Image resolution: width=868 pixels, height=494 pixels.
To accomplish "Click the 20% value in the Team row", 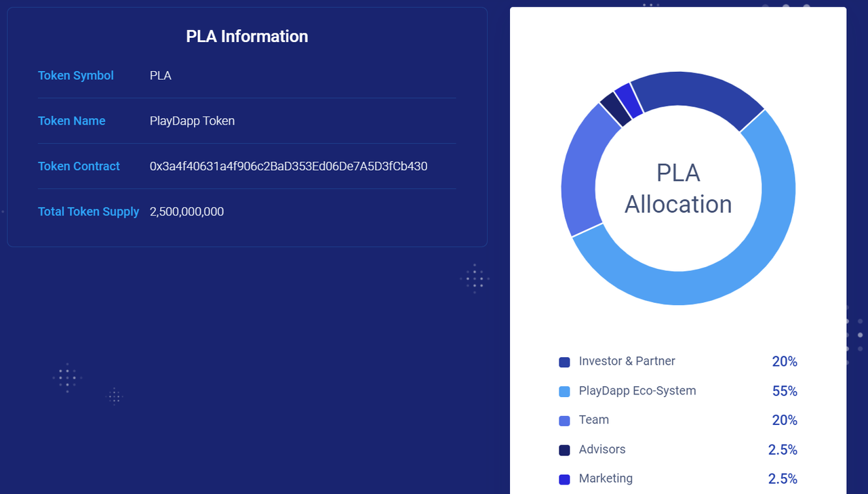I will 785,420.
